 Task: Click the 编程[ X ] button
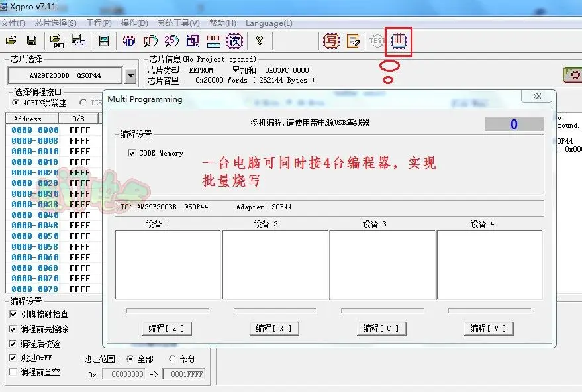[274, 328]
